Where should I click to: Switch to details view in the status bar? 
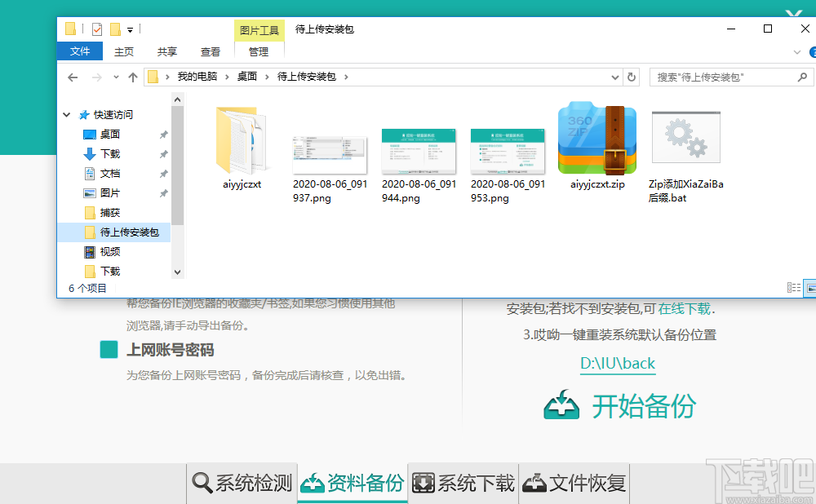tap(792, 287)
